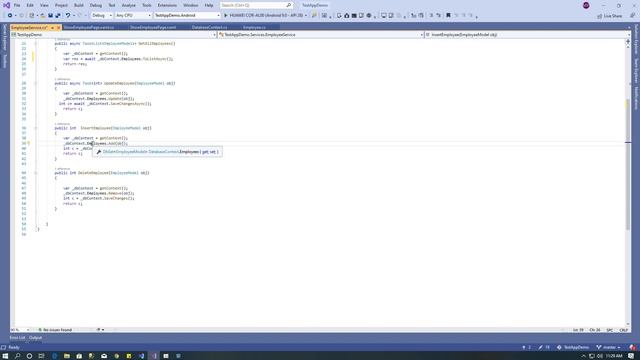640x360 pixels.
Task: Click the user account avatar
Action: pyautogui.click(x=586, y=5)
